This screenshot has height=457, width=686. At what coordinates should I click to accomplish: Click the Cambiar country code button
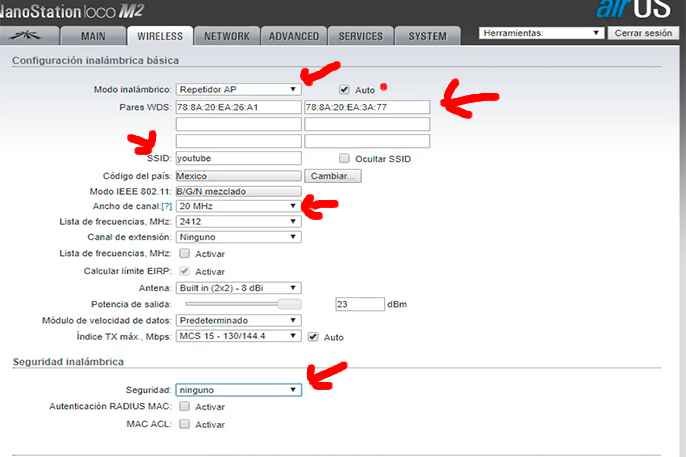pyautogui.click(x=332, y=176)
